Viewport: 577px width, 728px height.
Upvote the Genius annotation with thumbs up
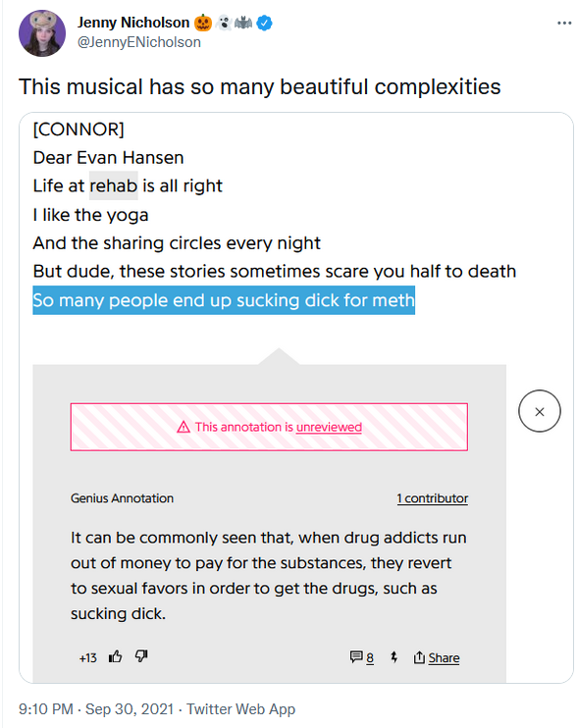point(115,656)
